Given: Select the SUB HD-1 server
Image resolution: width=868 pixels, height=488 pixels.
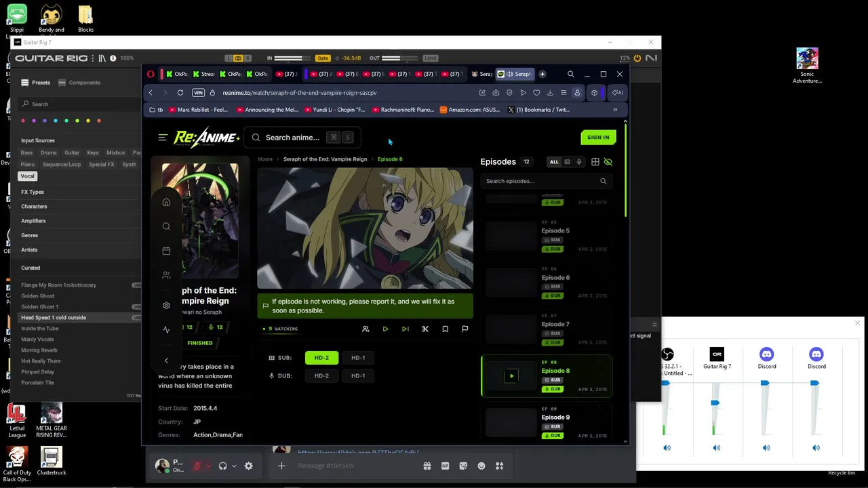Looking at the screenshot, I should coord(358,358).
